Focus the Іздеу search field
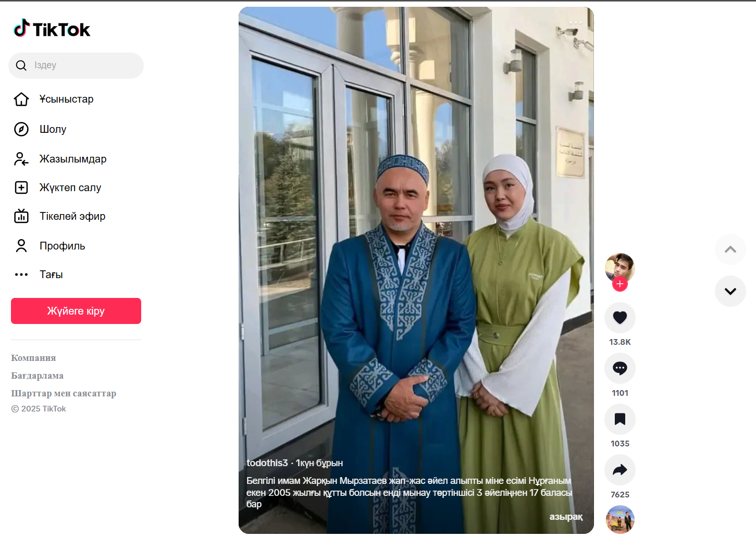 (x=76, y=66)
